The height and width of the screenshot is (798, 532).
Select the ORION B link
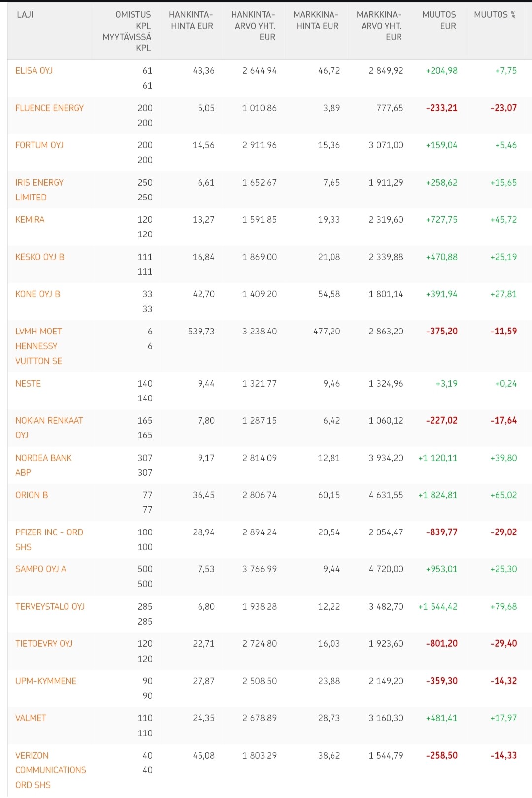pos(32,495)
